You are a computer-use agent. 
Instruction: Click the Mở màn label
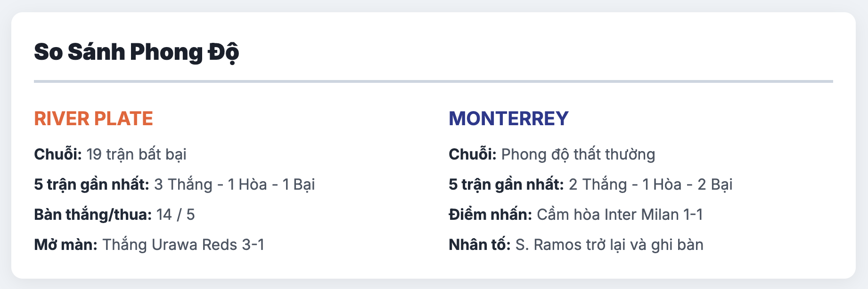(x=66, y=245)
